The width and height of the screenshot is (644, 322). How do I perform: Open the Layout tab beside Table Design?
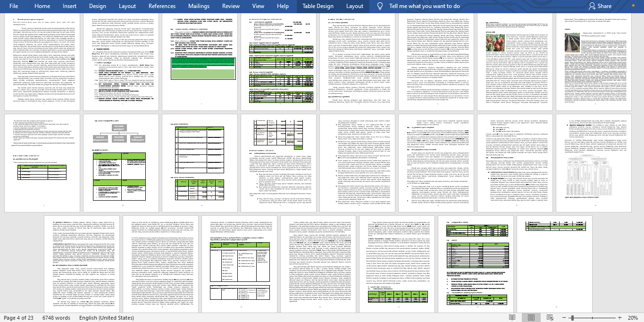(354, 6)
